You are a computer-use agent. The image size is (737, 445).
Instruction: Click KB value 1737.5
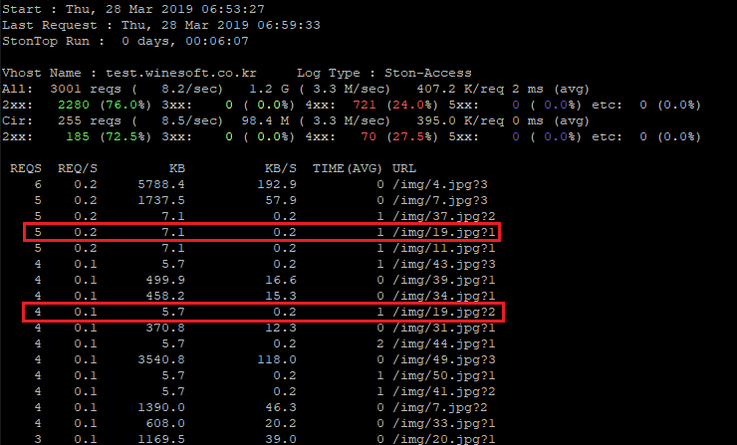coord(161,201)
